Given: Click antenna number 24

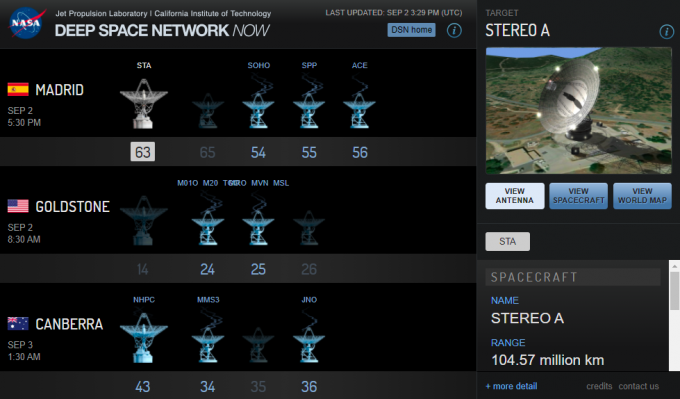Looking at the screenshot, I should (x=207, y=269).
